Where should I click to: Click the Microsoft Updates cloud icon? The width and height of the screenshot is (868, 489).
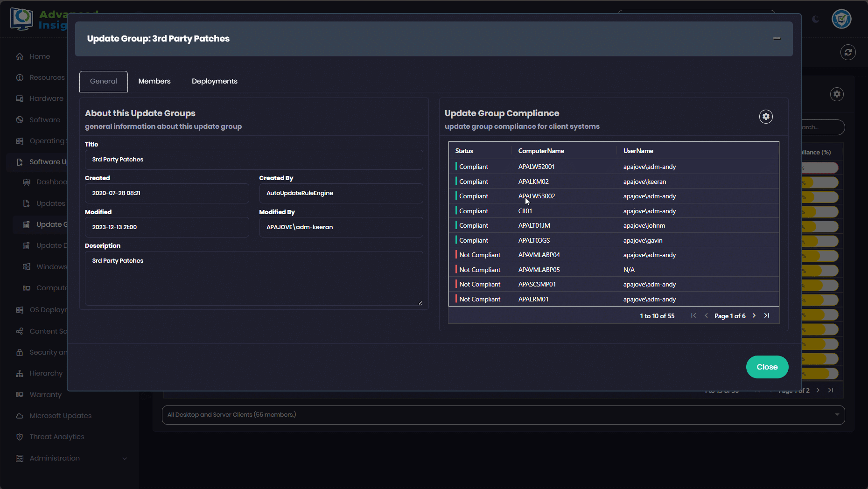pos(20,416)
